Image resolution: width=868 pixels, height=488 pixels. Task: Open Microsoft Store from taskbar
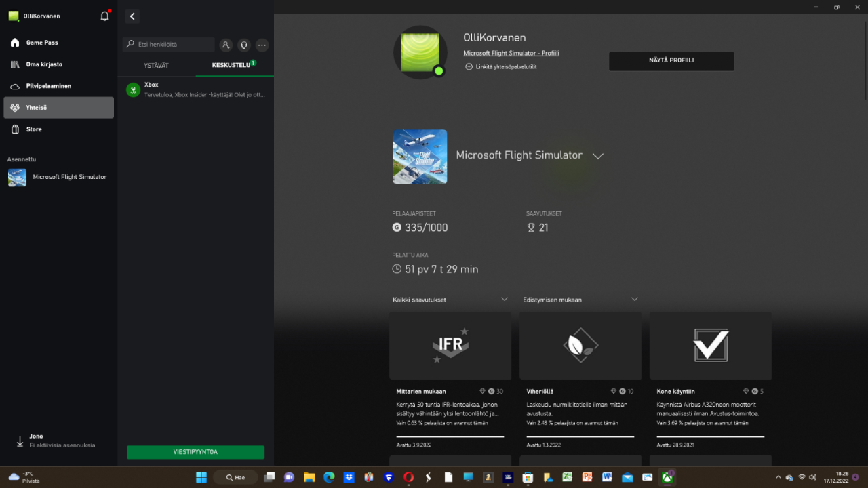(528, 477)
